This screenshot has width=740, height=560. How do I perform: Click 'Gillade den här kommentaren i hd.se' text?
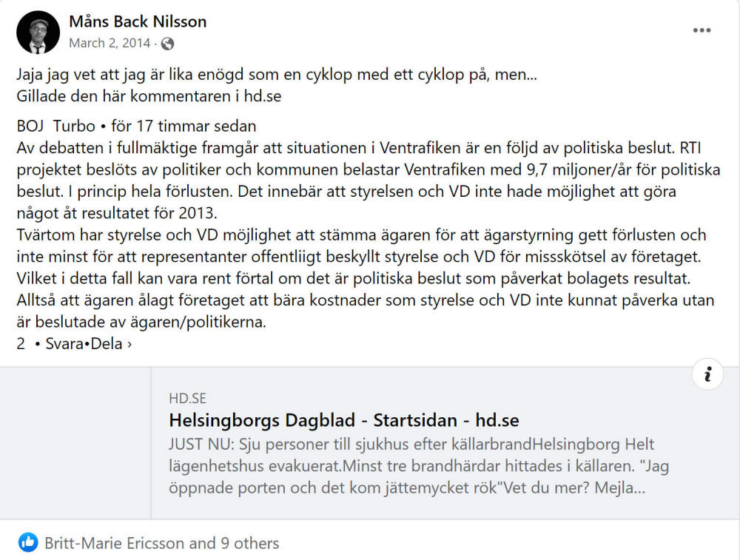[149, 96]
